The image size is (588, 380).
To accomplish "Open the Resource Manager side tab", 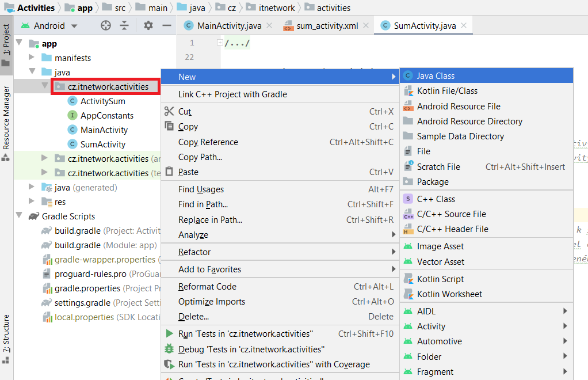I will [x=6, y=118].
